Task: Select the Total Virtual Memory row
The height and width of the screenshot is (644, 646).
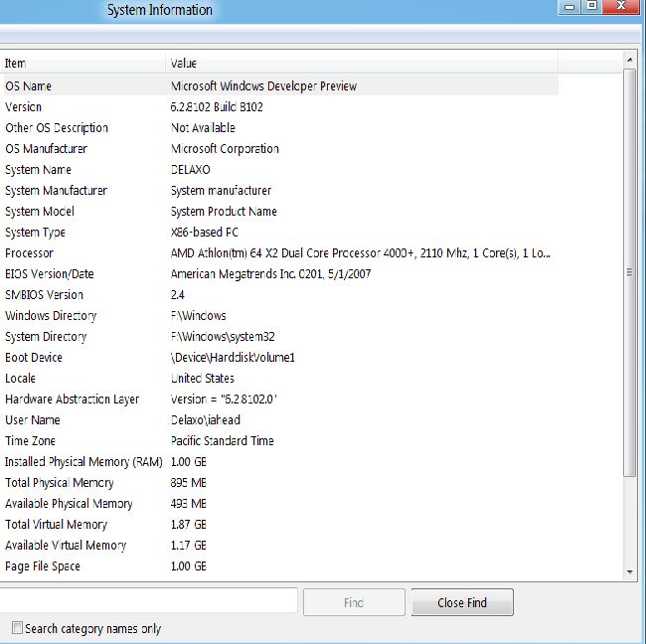Action: click(x=281, y=524)
